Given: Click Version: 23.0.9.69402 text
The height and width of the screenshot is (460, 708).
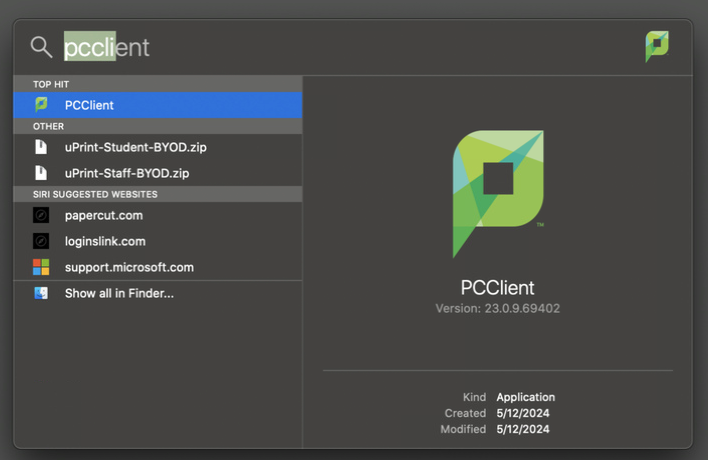Looking at the screenshot, I should pos(498,309).
